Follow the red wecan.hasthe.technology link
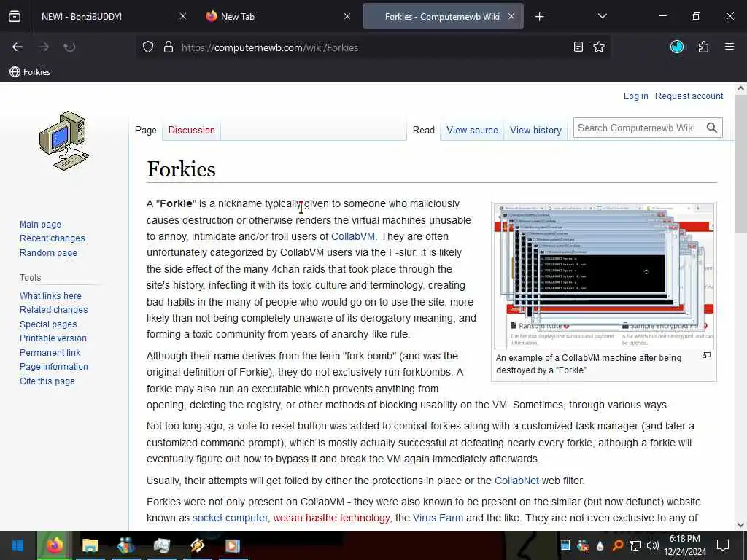Screen dimensions: 747x560 tap(332, 518)
